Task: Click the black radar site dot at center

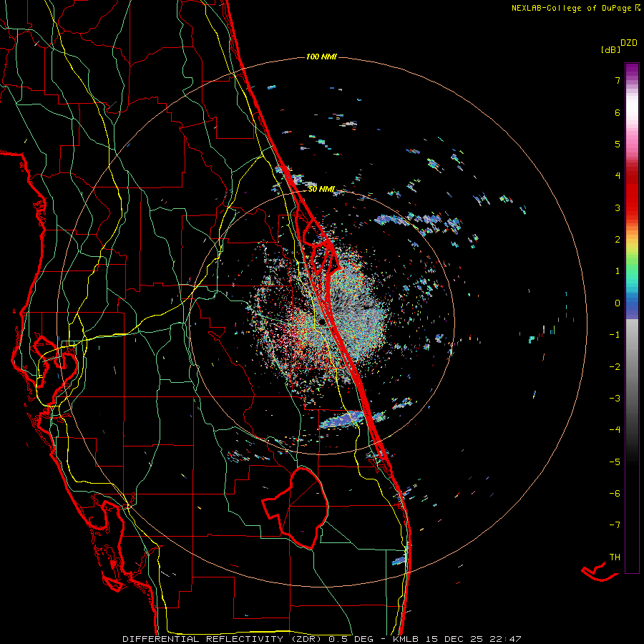Action: 321,322
